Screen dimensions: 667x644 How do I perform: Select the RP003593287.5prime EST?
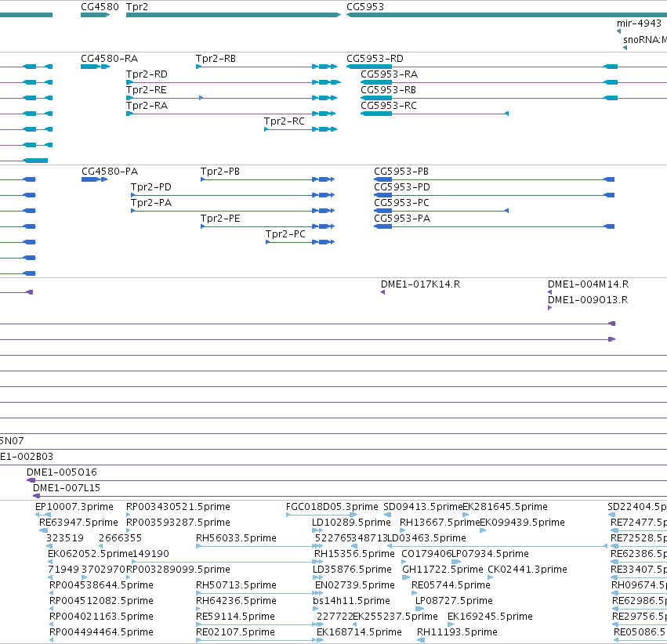pos(129,530)
